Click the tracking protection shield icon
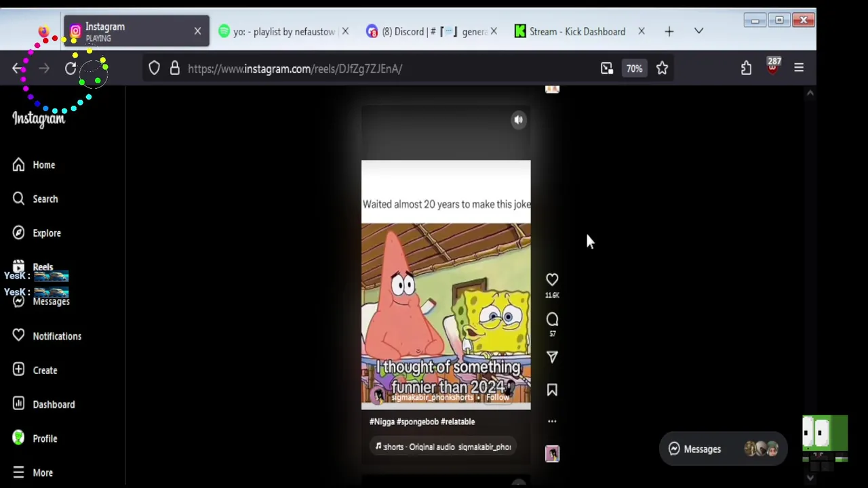Image resolution: width=868 pixels, height=488 pixels. (x=154, y=68)
